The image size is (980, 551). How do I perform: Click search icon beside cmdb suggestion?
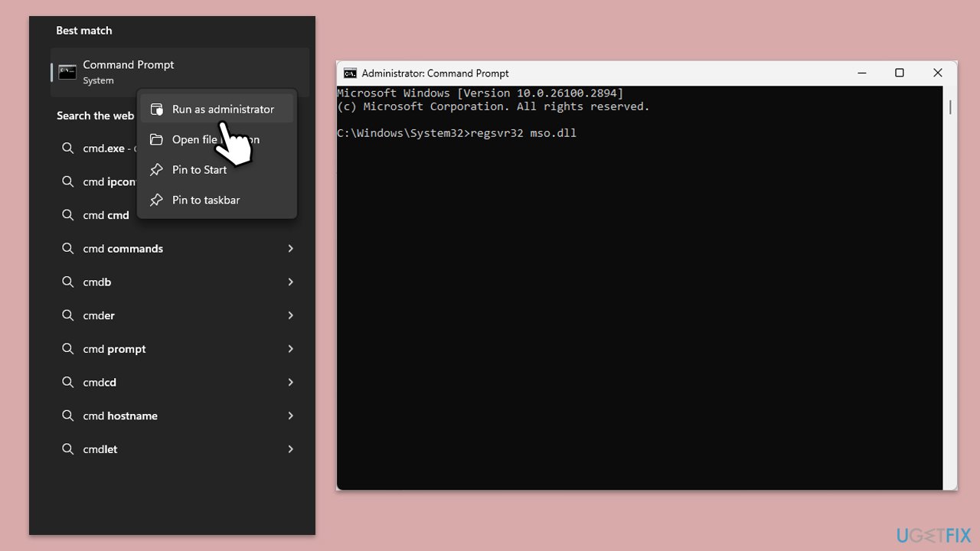[x=68, y=282]
